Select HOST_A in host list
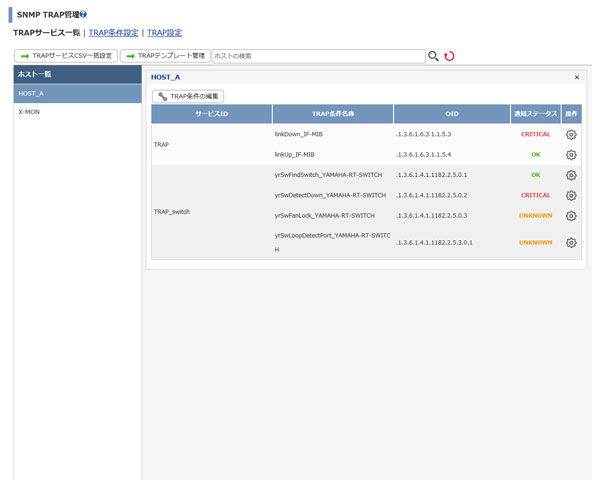This screenshot has width=600, height=480. coord(78,93)
